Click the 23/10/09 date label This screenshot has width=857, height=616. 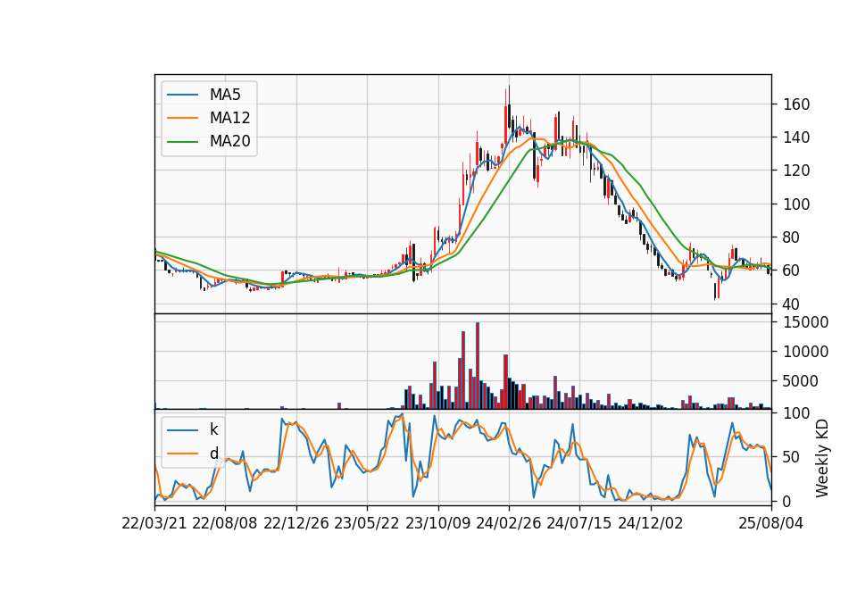pyautogui.click(x=437, y=524)
